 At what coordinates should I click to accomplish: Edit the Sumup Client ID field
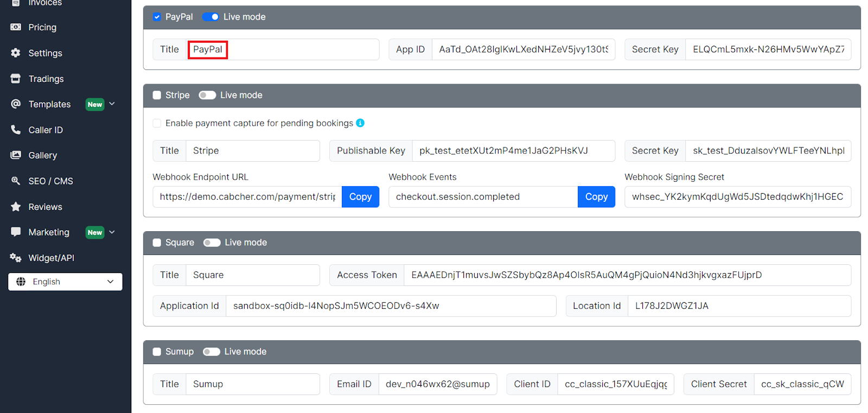[x=616, y=384]
